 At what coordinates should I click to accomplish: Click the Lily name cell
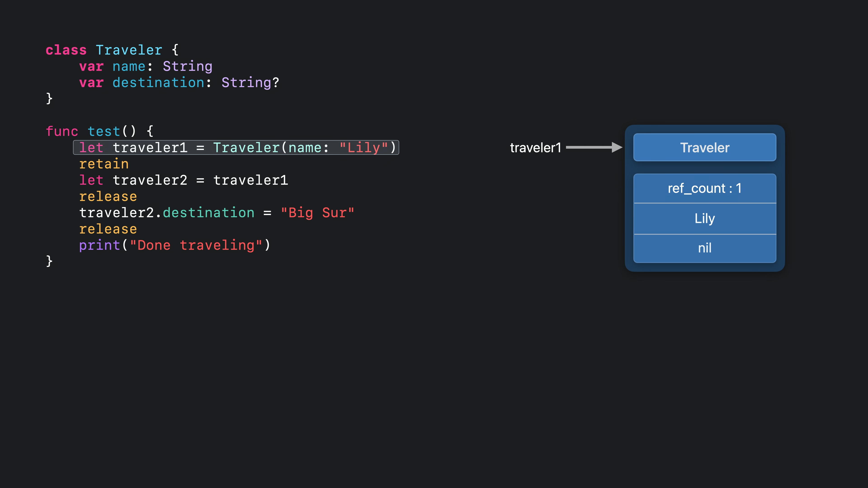coord(705,218)
